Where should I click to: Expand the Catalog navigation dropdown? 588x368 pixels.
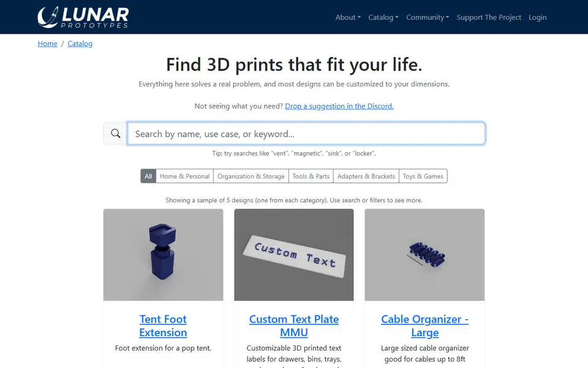click(x=383, y=17)
